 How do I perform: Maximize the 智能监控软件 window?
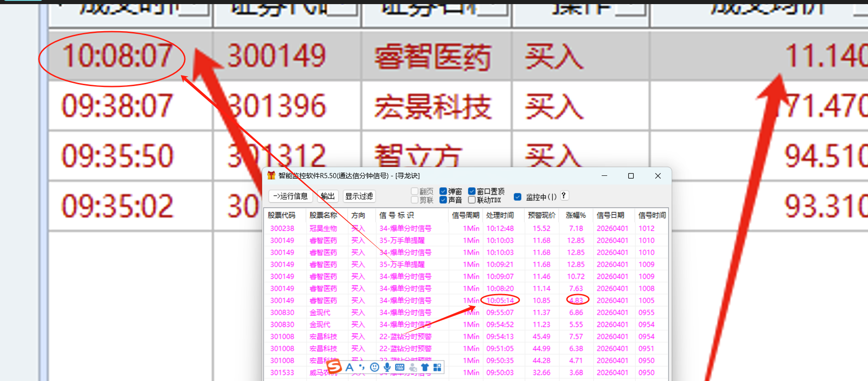coord(631,176)
